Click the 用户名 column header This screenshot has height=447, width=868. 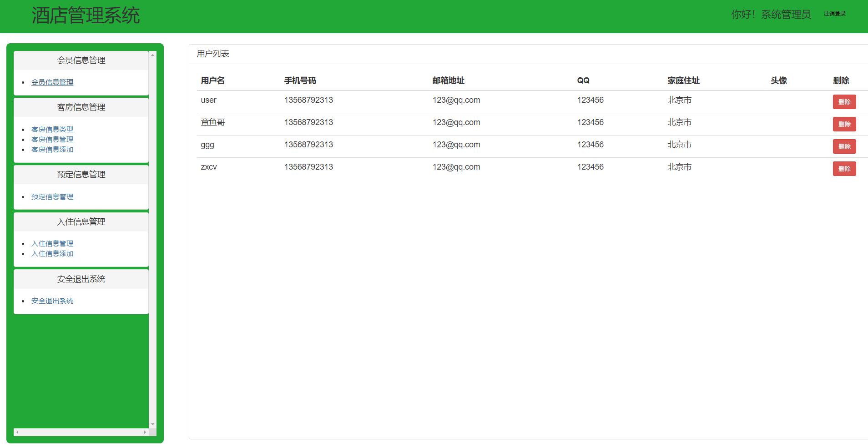tap(213, 80)
